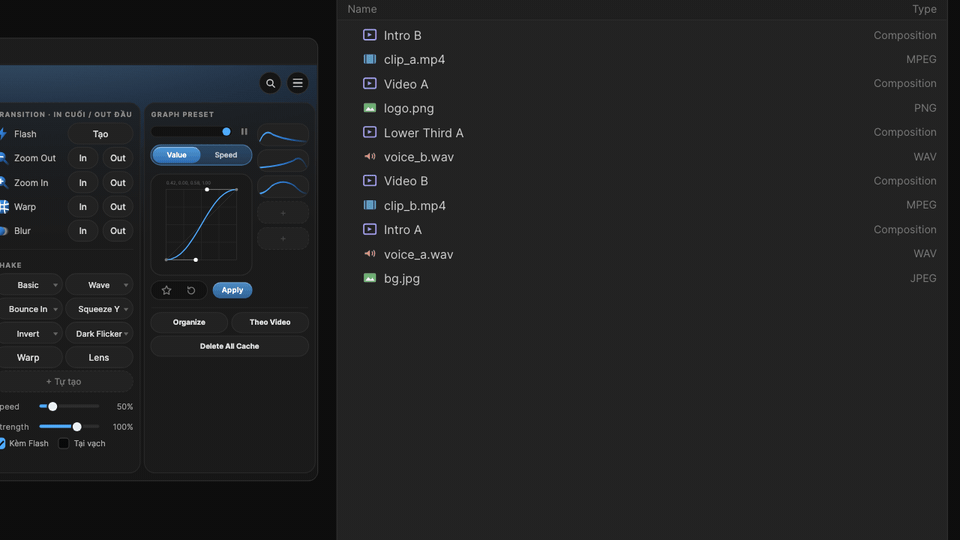Click the Lower Third A composition icon

tap(369, 132)
